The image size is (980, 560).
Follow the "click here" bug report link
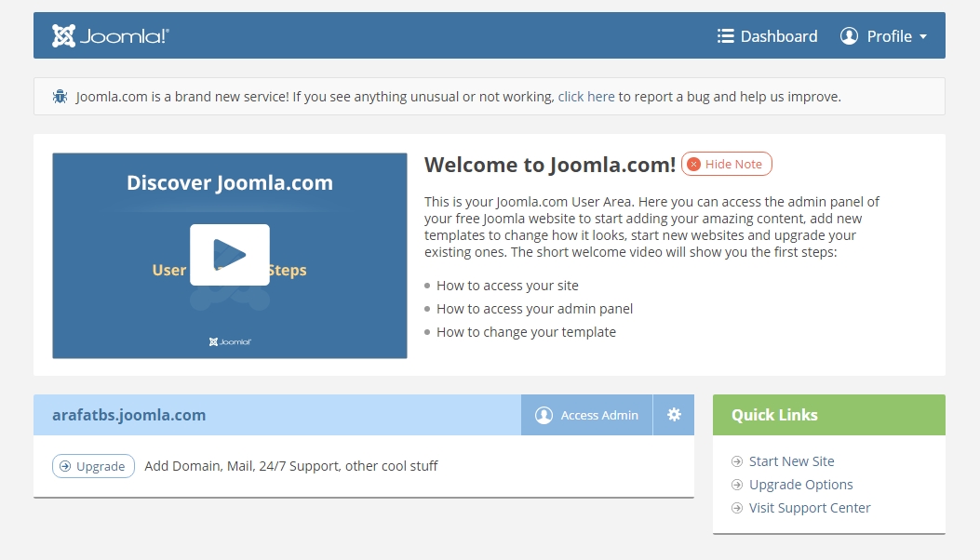point(586,96)
